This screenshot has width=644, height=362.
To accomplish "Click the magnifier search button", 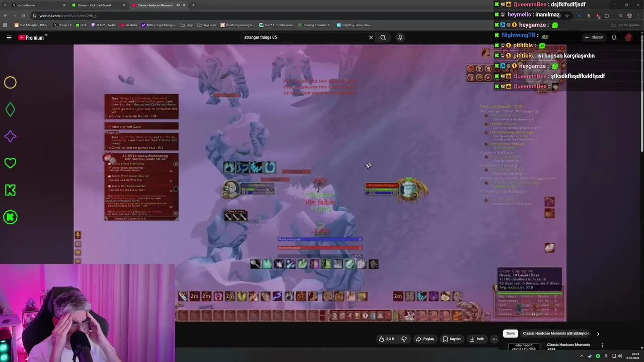I will pyautogui.click(x=383, y=37).
